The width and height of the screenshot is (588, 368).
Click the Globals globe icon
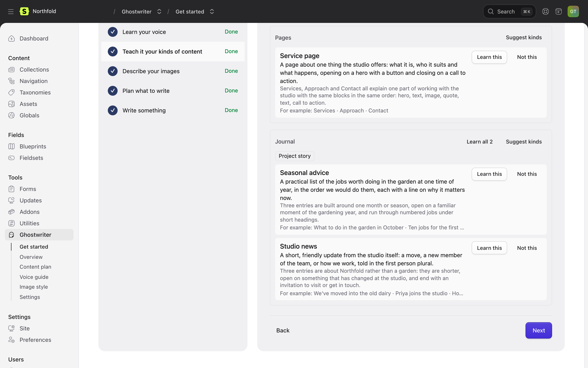(11, 115)
